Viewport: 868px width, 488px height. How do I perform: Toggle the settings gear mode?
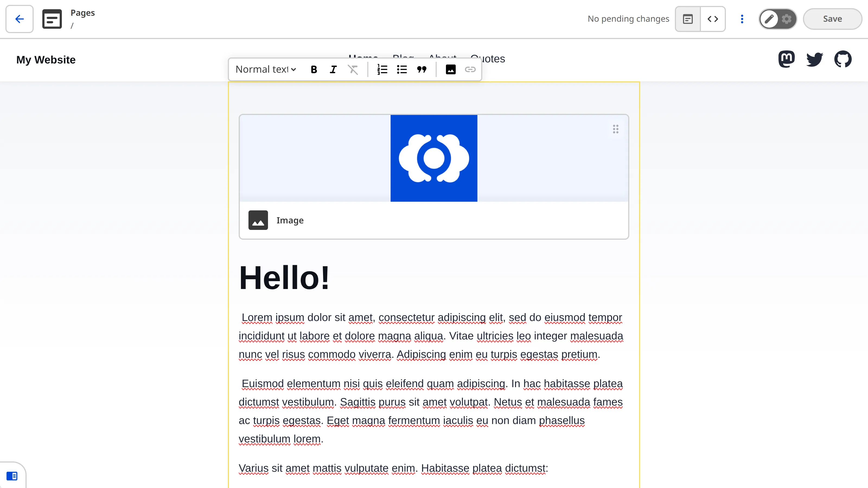click(786, 19)
